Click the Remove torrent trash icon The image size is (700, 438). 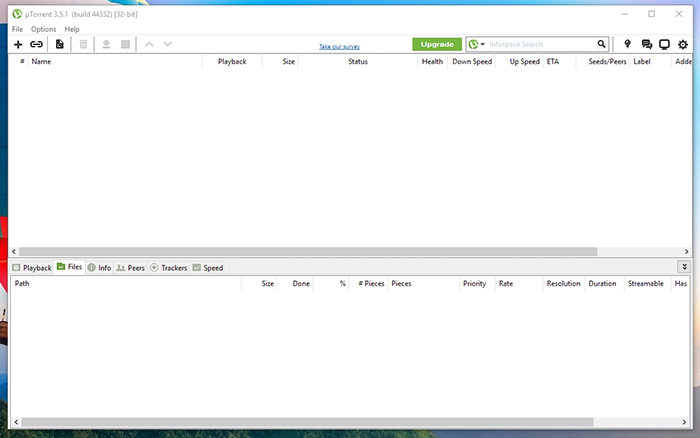point(83,44)
